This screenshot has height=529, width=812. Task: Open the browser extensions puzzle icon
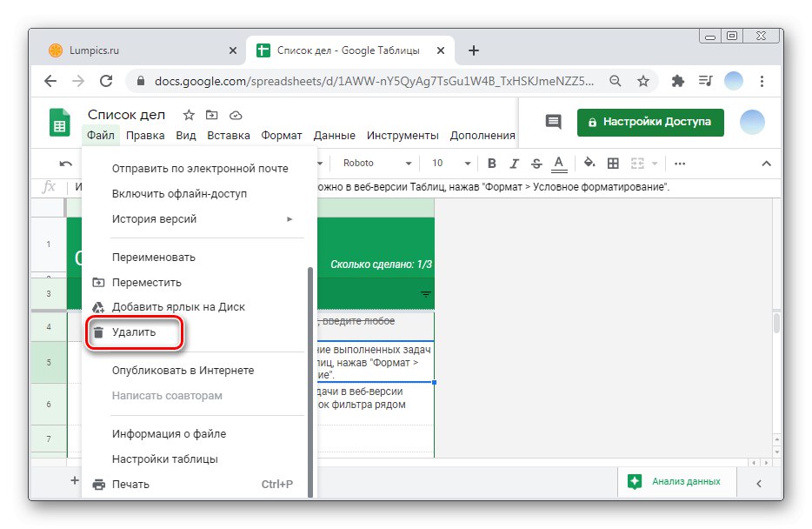tap(677, 81)
